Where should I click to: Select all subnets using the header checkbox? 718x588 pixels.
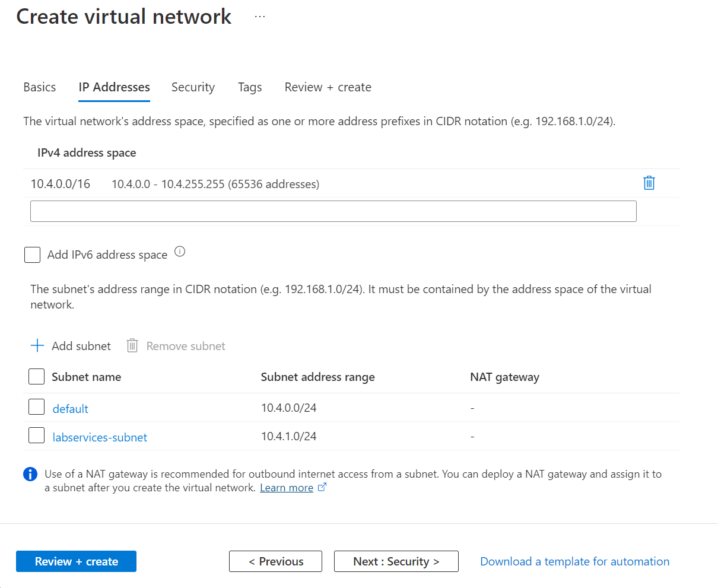[36, 376]
